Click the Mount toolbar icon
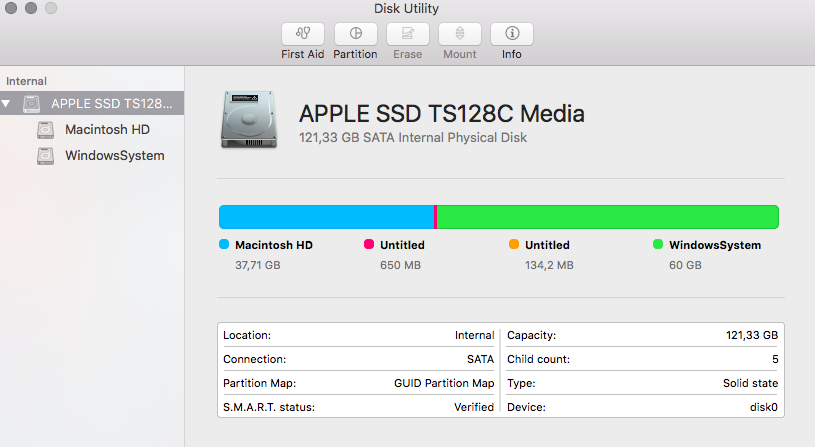Viewport: 815px width, 447px height. (460, 33)
